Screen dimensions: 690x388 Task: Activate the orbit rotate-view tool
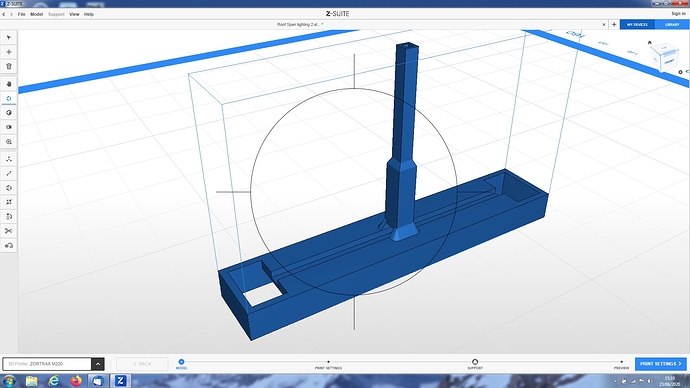pos(9,98)
